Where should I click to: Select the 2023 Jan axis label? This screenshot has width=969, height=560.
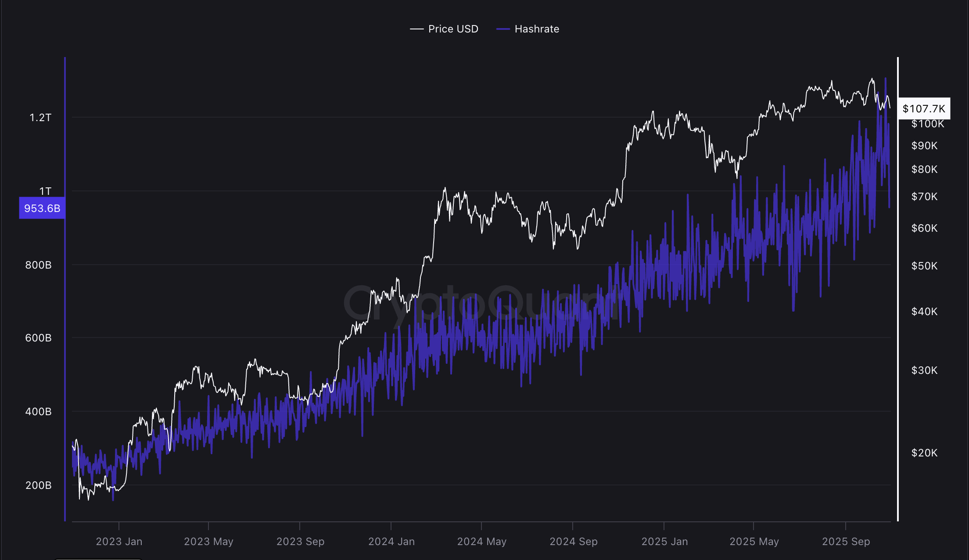pos(119,542)
